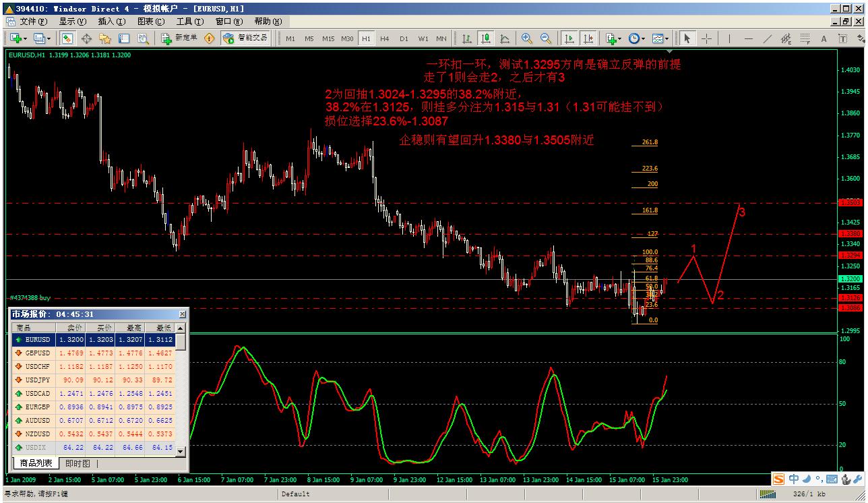Open the profiles icon
The image size is (868, 503).
tap(39, 38)
